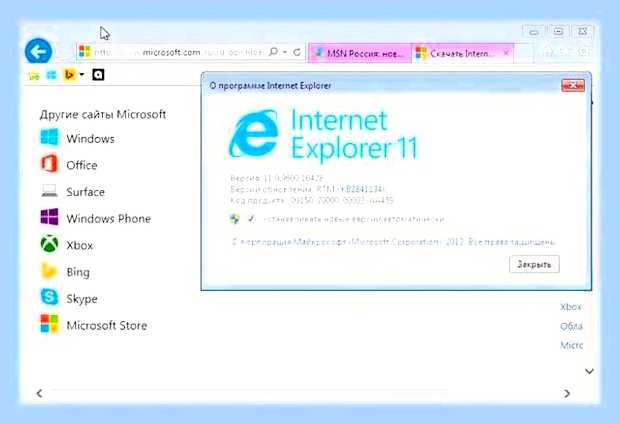620x424 pixels.
Task: Open the Microsoft Corporation copyright link
Action: (395, 242)
